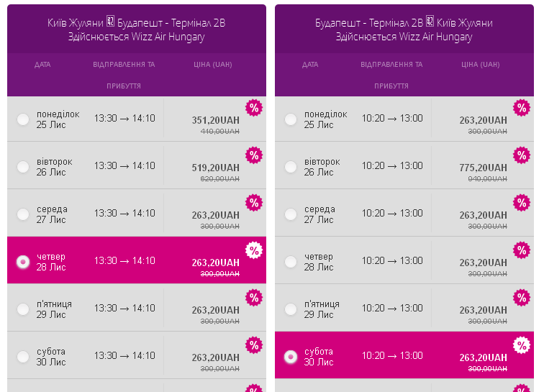
Task: Click outbound Wednesday 13:30 → 14:10 flight time
Action: tap(124, 214)
